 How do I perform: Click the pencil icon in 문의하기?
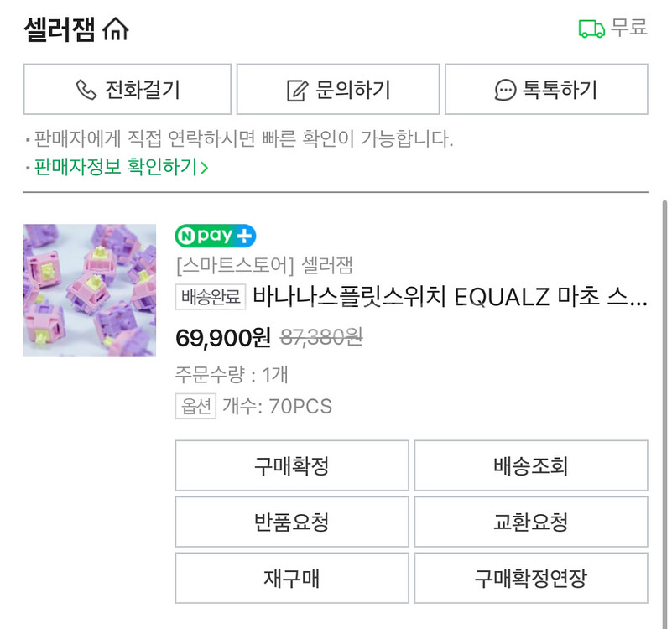(x=297, y=90)
